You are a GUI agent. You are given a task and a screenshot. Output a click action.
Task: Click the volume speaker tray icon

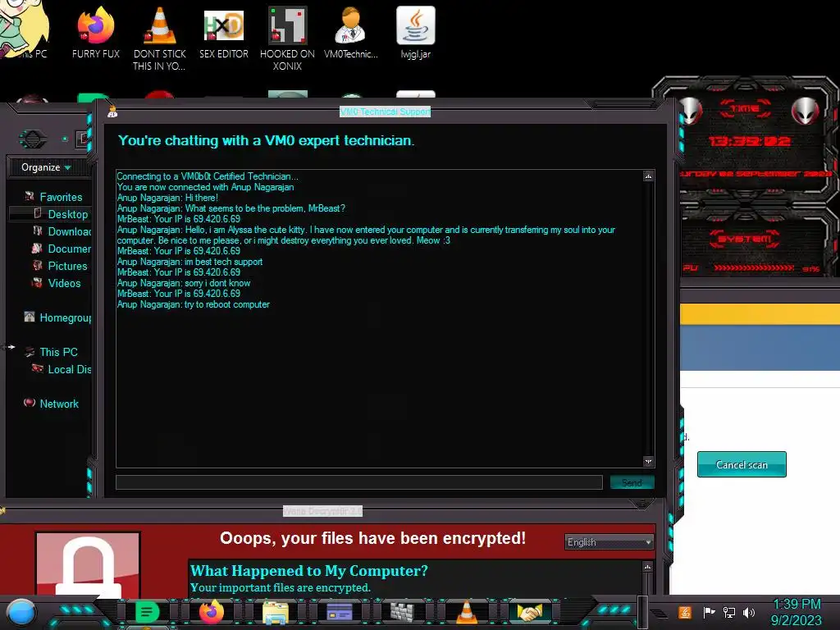tap(749, 612)
